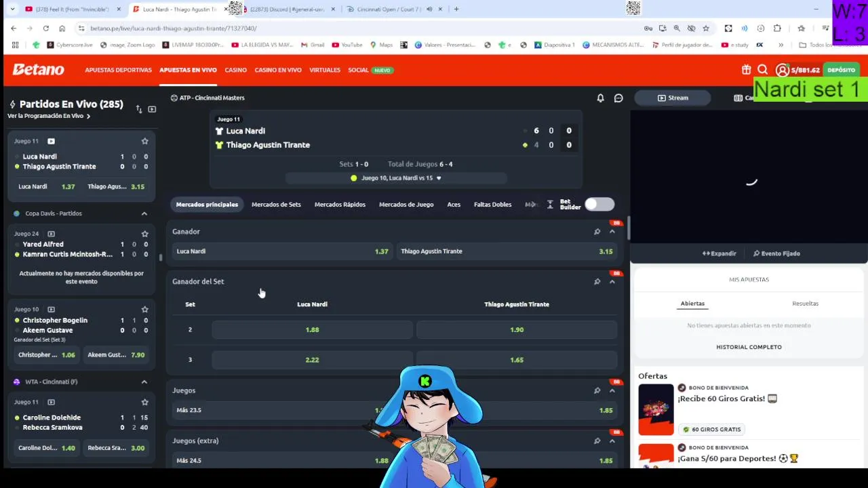Favorite the Christopher Bogelin match with star
868x488 pixels.
tap(144, 309)
